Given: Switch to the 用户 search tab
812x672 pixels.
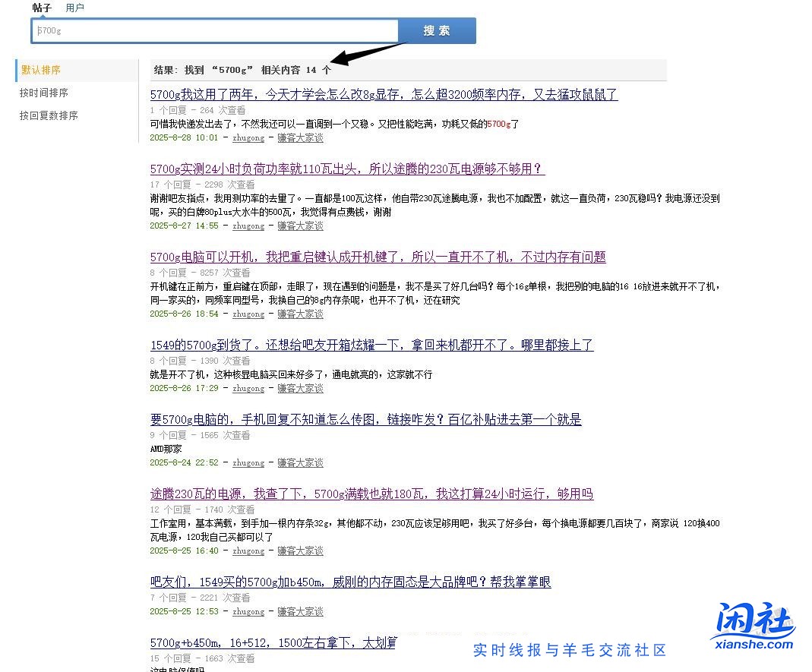Looking at the screenshot, I should pos(74,8).
